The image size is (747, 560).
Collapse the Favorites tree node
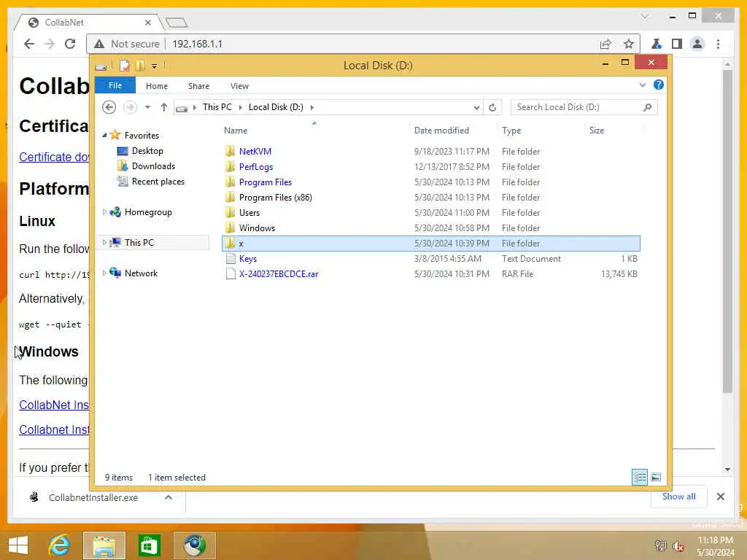[104, 136]
